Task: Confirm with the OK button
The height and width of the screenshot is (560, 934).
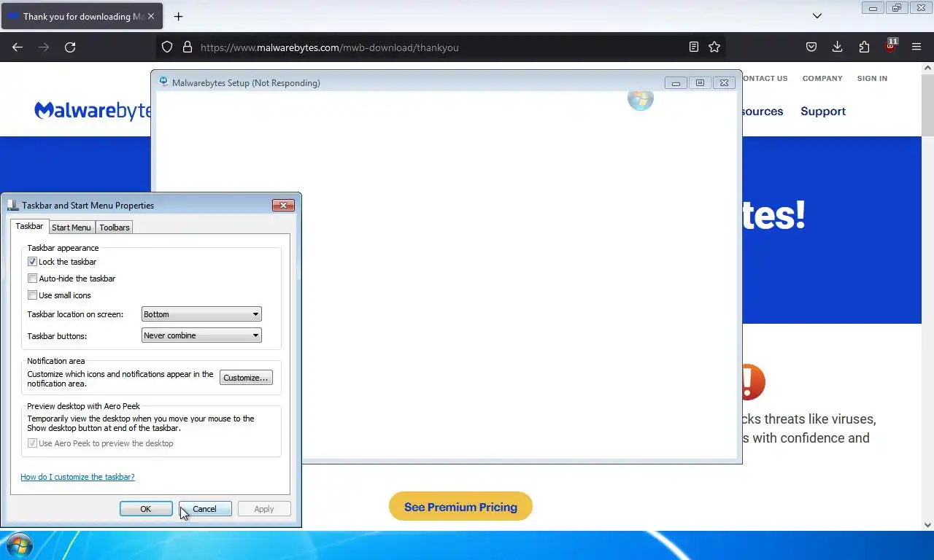Action: point(146,509)
